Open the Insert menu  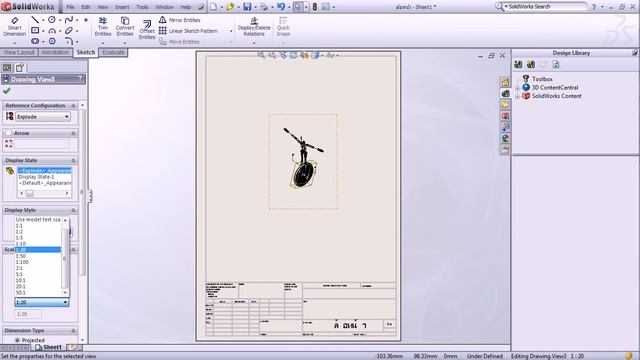pos(122,7)
